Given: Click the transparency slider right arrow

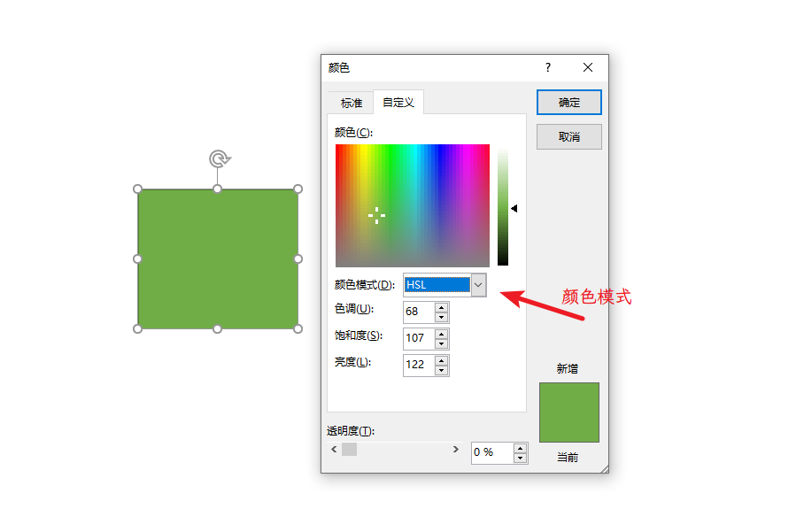Looking at the screenshot, I should point(455,449).
